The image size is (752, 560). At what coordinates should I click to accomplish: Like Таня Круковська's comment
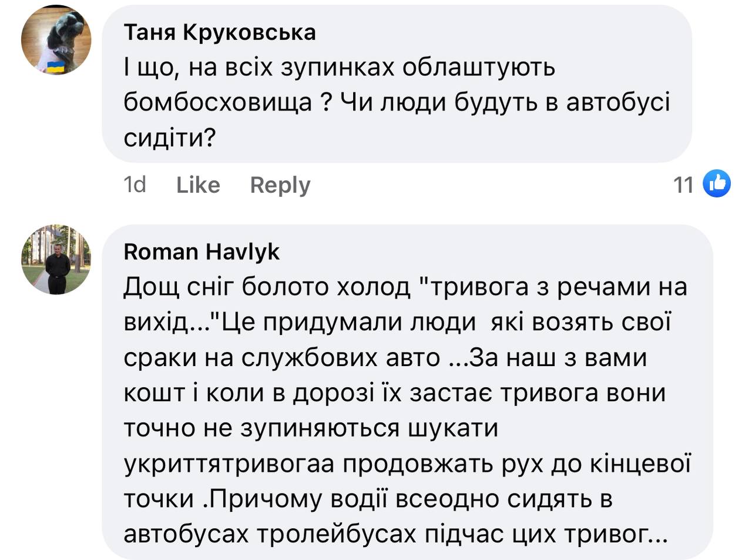pyautogui.click(x=198, y=185)
